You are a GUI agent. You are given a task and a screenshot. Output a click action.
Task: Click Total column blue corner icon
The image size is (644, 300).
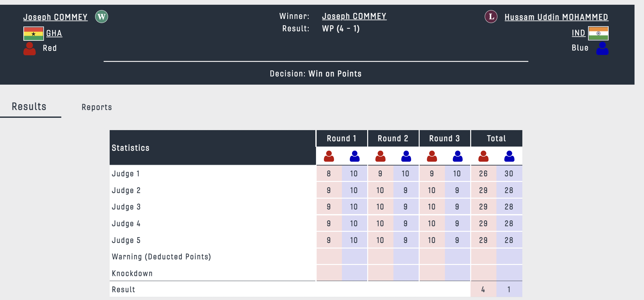click(509, 156)
